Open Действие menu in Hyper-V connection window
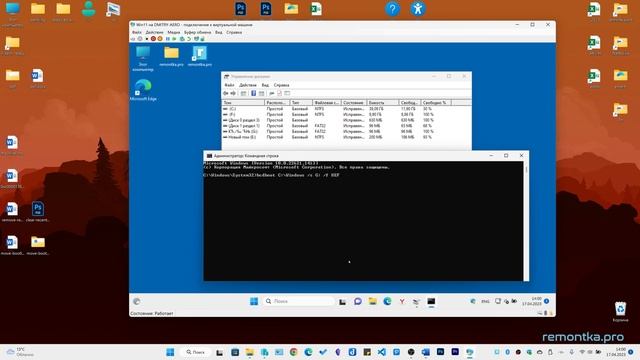640x360 pixels. [154, 32]
